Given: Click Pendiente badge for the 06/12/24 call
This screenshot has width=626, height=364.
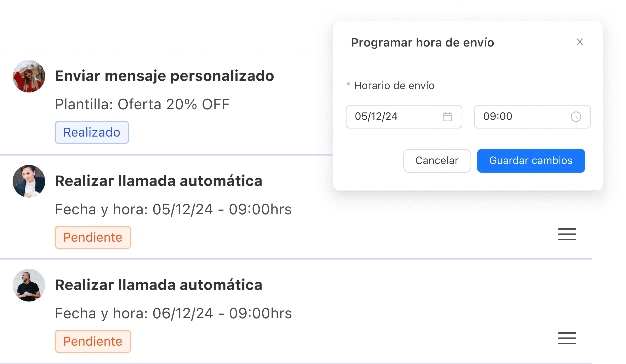Looking at the screenshot, I should (93, 341).
